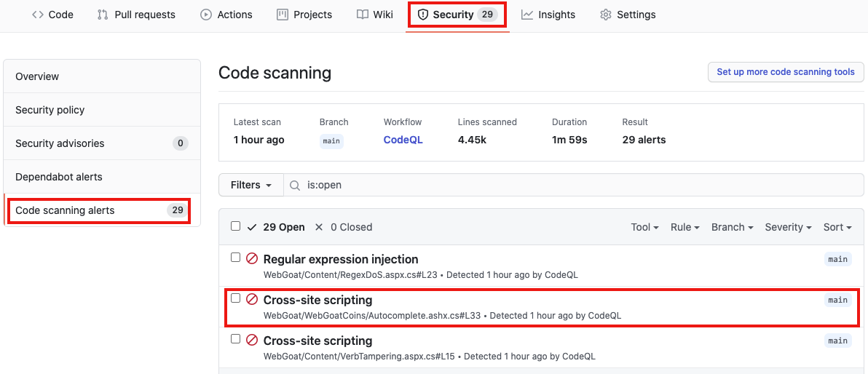This screenshot has width=868, height=374.
Task: Click the Security tab 29 counter badge
Action: [487, 15]
